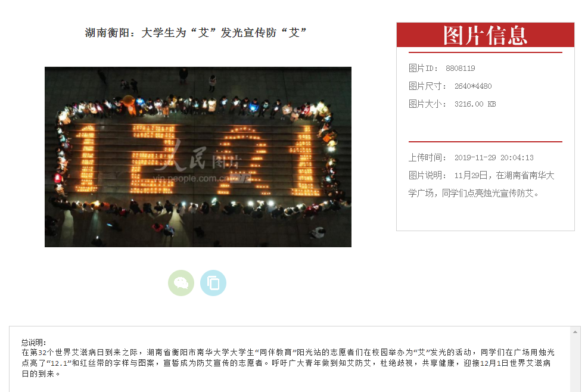The height and width of the screenshot is (392, 588).
Task: Click the 图片大小 label
Action: [427, 104]
